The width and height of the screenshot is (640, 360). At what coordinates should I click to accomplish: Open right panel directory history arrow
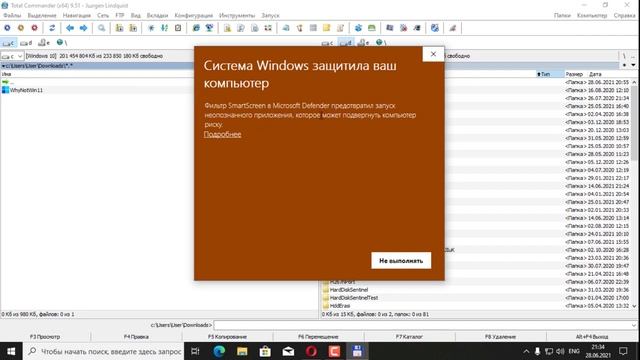(633, 65)
